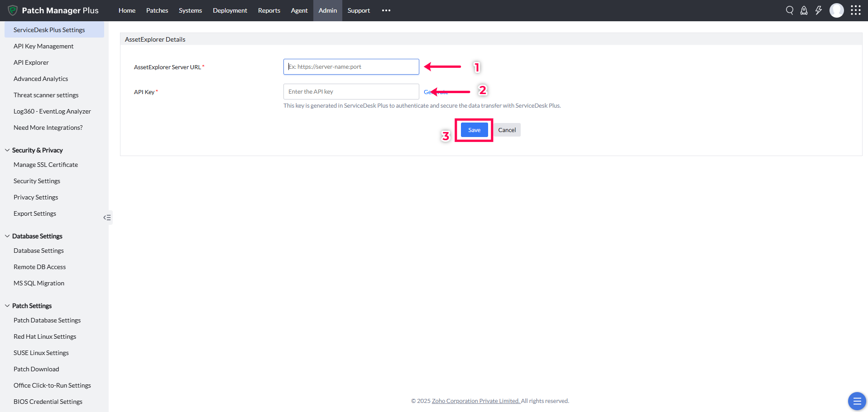Viewport: 868px width, 412px height.
Task: Focus the API Key input field
Action: pyautogui.click(x=351, y=91)
